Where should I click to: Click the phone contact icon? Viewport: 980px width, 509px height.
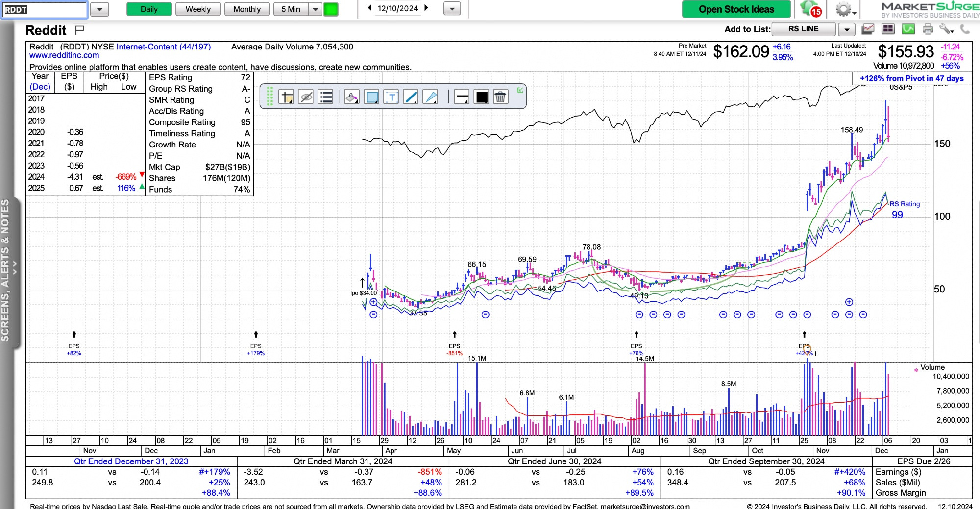pyautogui.click(x=965, y=29)
